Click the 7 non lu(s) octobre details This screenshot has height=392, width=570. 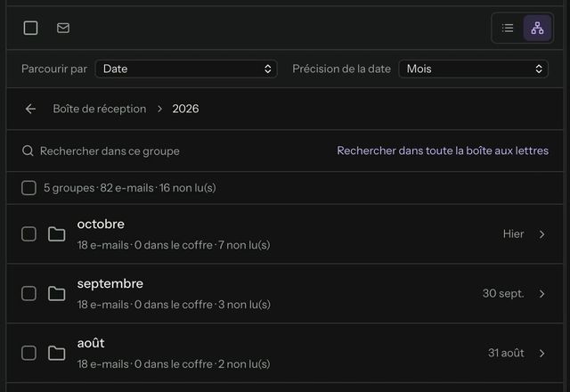244,245
